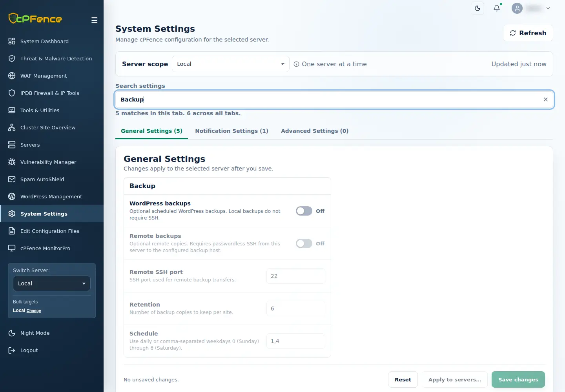Screen dimensions: 565x392
Task: Click the Reset button
Action: tap(403, 379)
